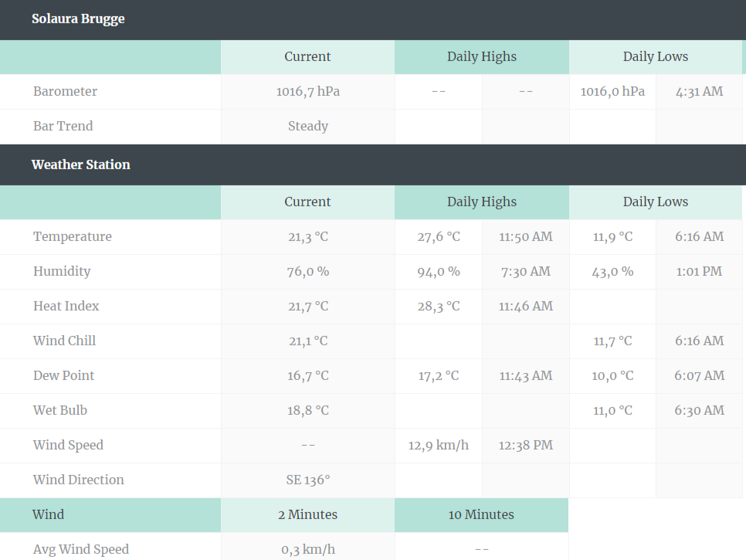
Task: Click the Steady bar trend value
Action: pyautogui.click(x=308, y=126)
